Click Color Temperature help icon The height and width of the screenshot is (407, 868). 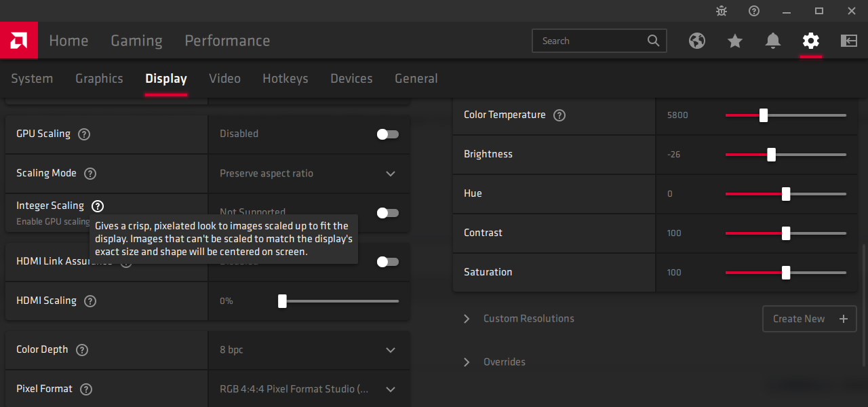click(559, 115)
